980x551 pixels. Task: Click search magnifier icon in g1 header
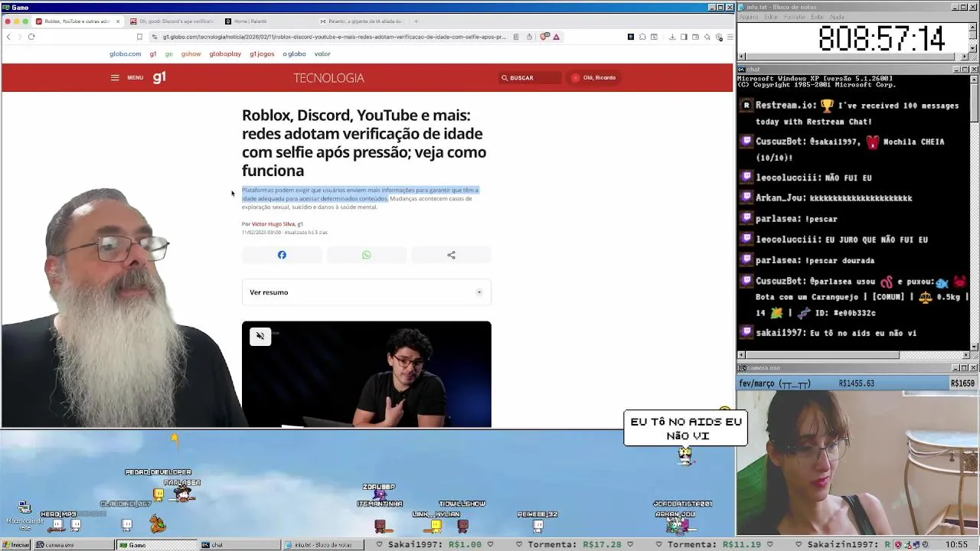pos(505,77)
